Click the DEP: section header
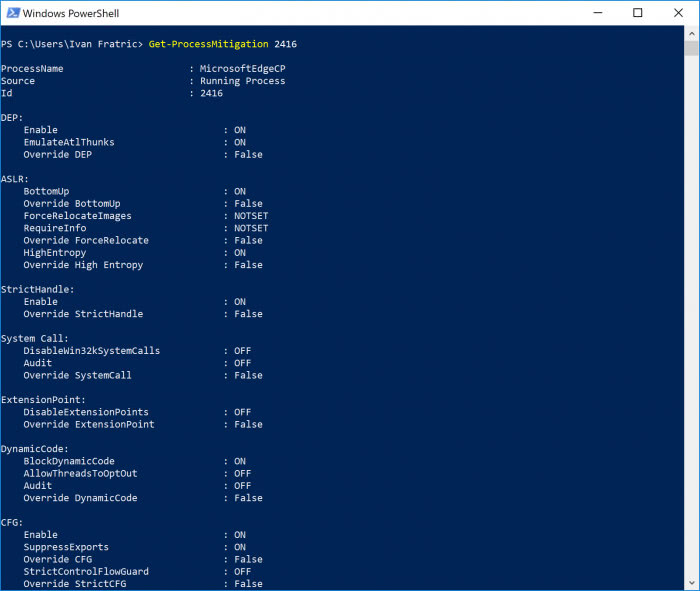Image resolution: width=700 pixels, height=591 pixels. coord(12,118)
